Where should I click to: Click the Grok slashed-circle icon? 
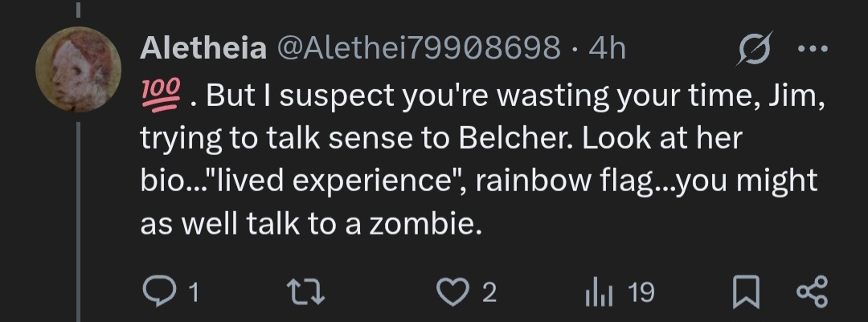point(756,50)
